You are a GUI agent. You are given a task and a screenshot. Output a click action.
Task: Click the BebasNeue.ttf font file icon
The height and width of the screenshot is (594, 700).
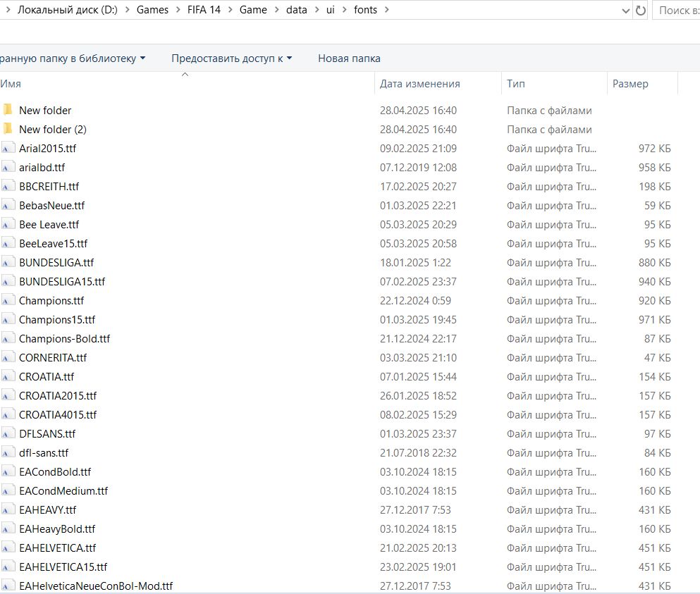pos(8,205)
